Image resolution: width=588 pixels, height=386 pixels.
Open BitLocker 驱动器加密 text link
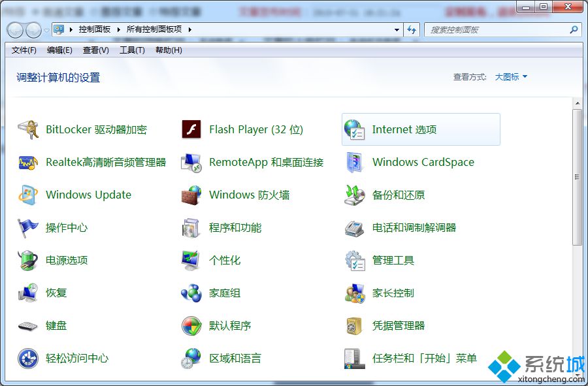pyautogui.click(x=97, y=130)
